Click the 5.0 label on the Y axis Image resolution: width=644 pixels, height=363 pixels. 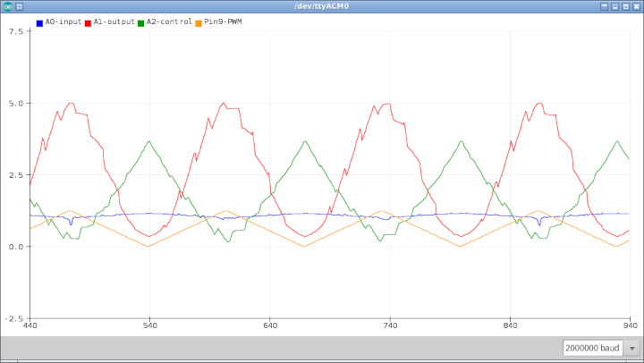tap(18, 103)
